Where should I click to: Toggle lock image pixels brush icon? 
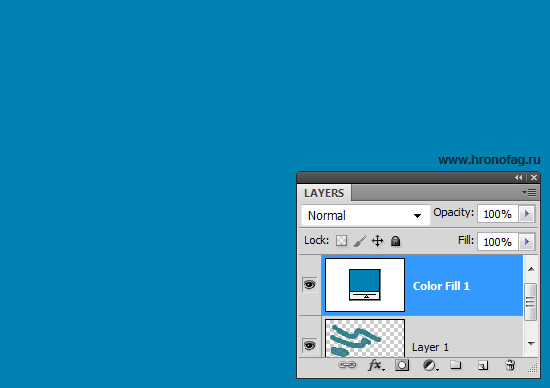(x=359, y=241)
